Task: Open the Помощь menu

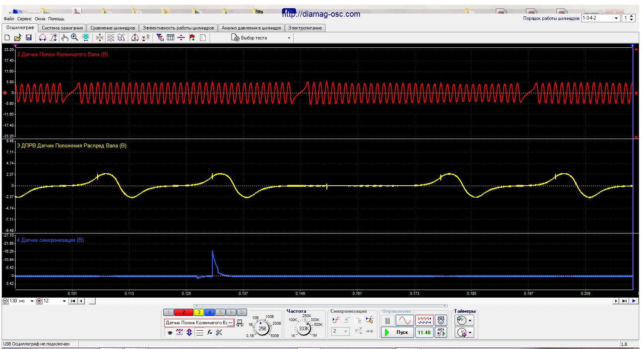Action: (x=56, y=19)
